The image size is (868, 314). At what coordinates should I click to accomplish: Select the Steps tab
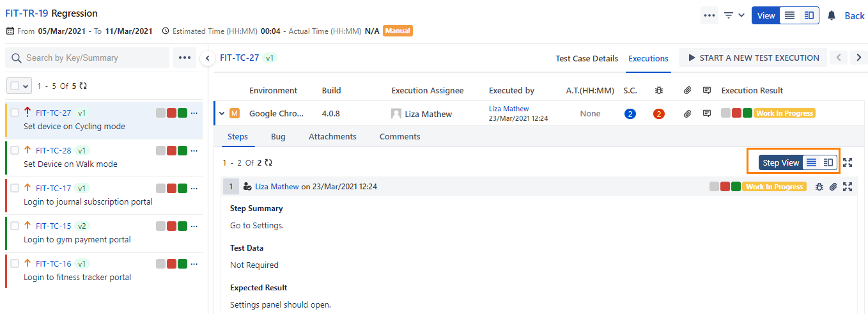238,136
